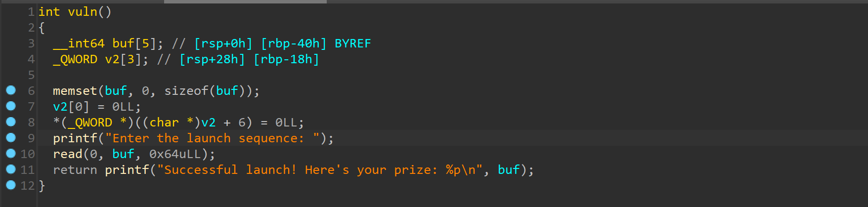The image size is (868, 207).
Task: Select the read function call
Action: point(67,154)
